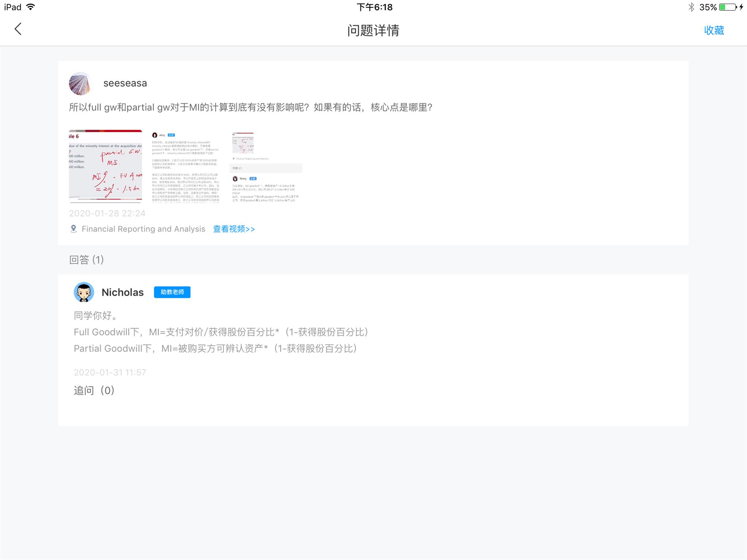Tap the 回答 (1) header
Screen dimensions: 747x560
click(x=86, y=260)
